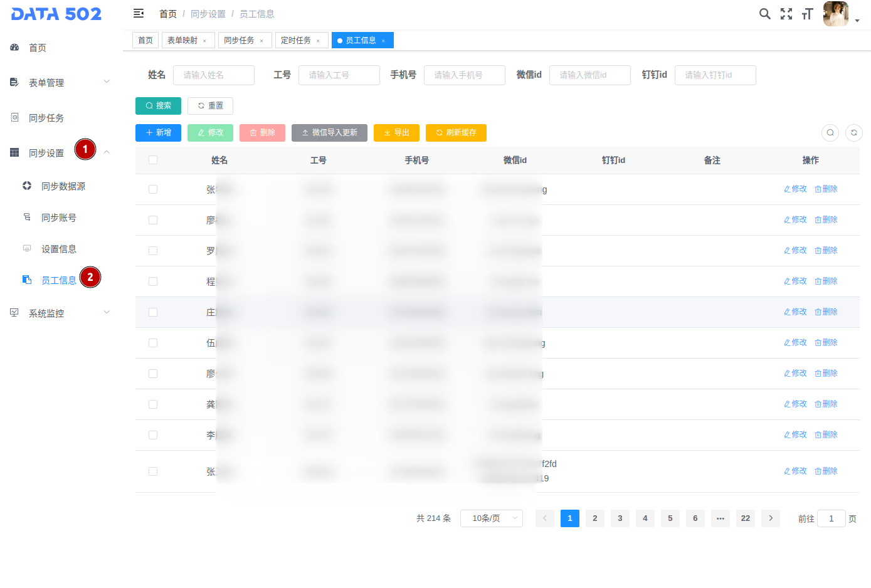The width and height of the screenshot is (871, 588).
Task: Collapse the sidebar with hamburger icon
Action: (139, 13)
